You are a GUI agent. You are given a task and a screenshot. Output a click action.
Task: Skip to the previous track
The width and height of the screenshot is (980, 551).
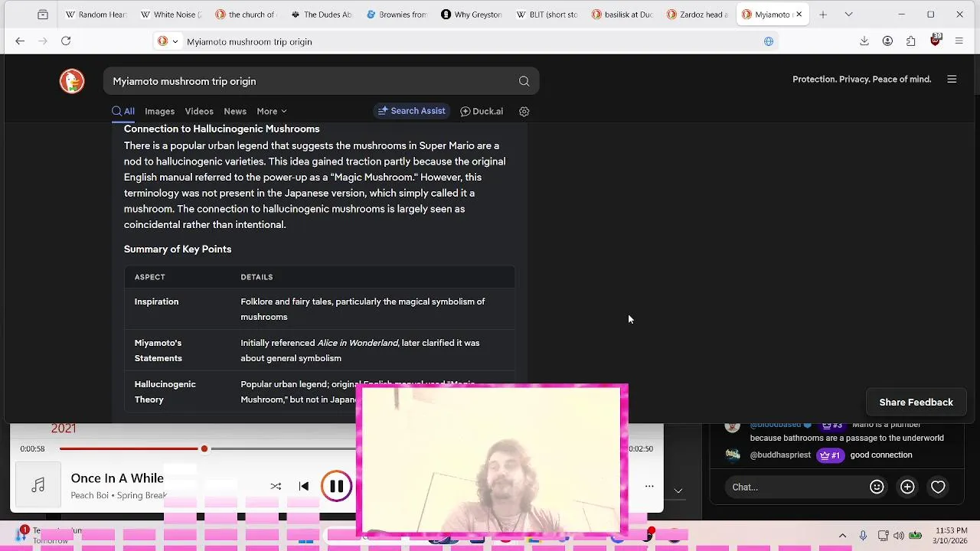click(x=304, y=486)
